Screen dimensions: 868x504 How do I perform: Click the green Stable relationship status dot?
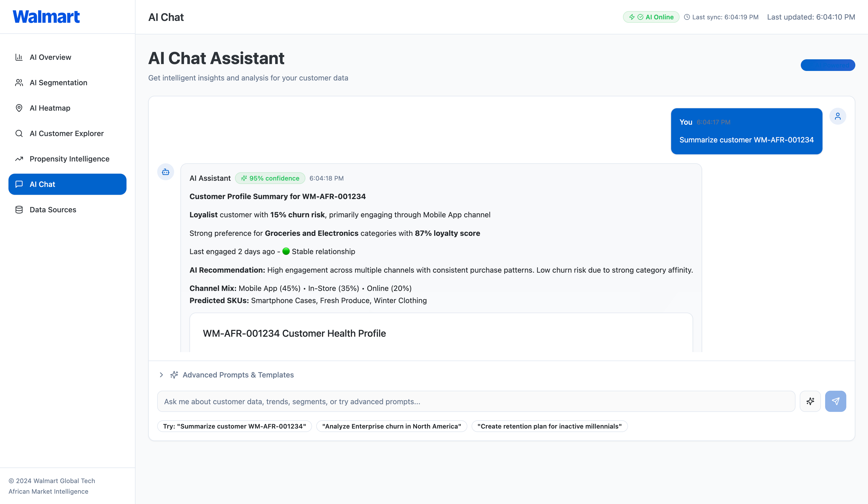(x=286, y=251)
